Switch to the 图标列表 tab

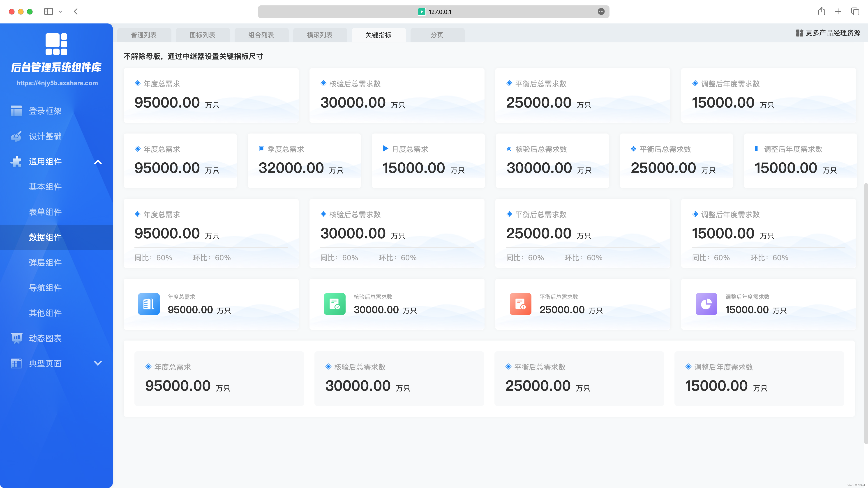(203, 35)
